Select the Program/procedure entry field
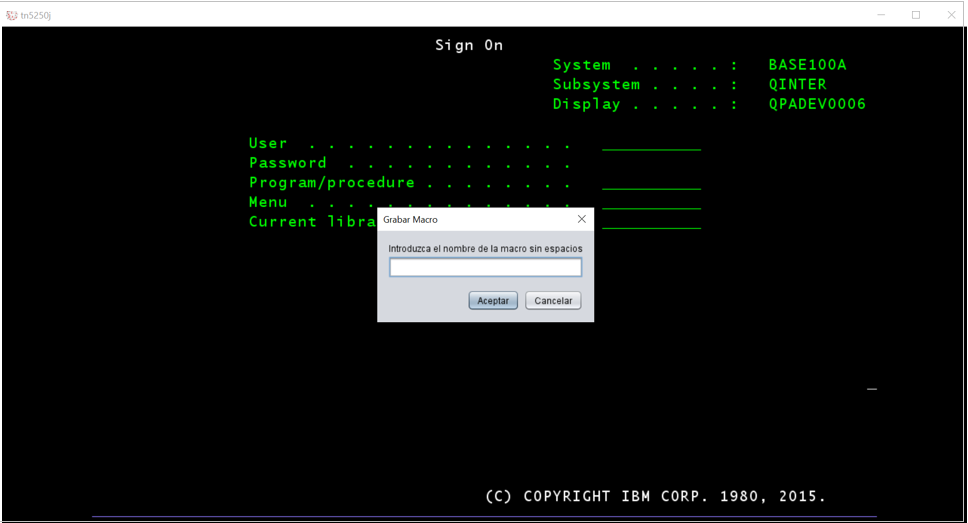 point(651,183)
